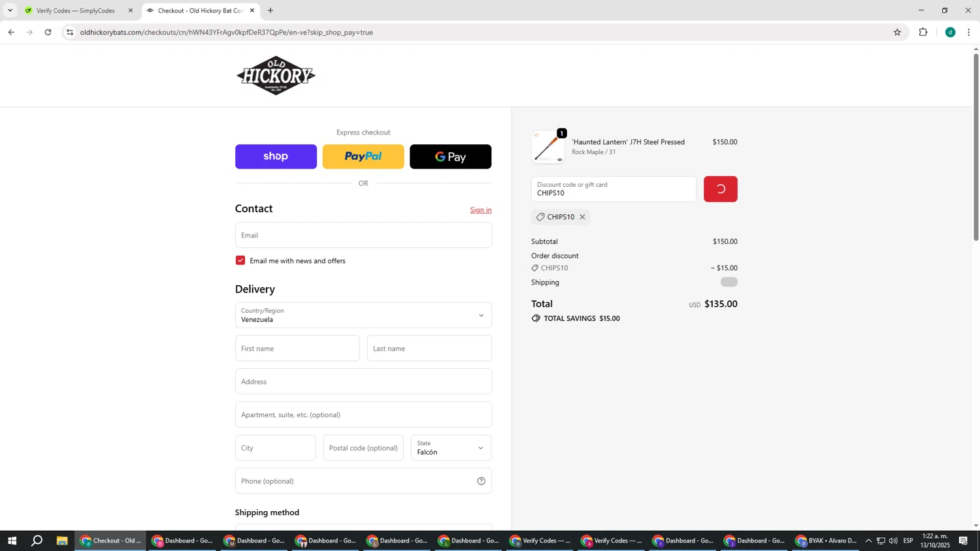The width and height of the screenshot is (980, 551).
Task: Expand the State dropdown showing Falcón
Action: tap(451, 448)
